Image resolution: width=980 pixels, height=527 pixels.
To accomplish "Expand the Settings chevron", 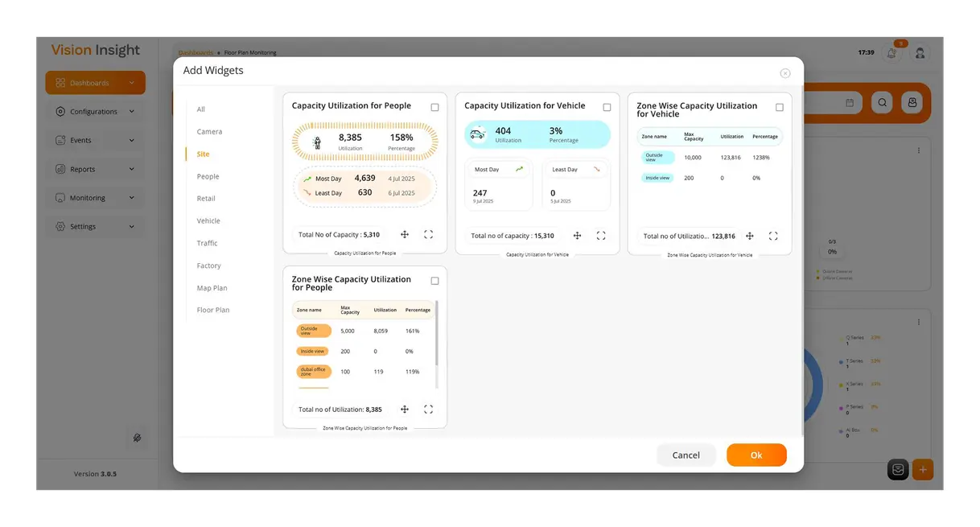I will click(x=132, y=227).
